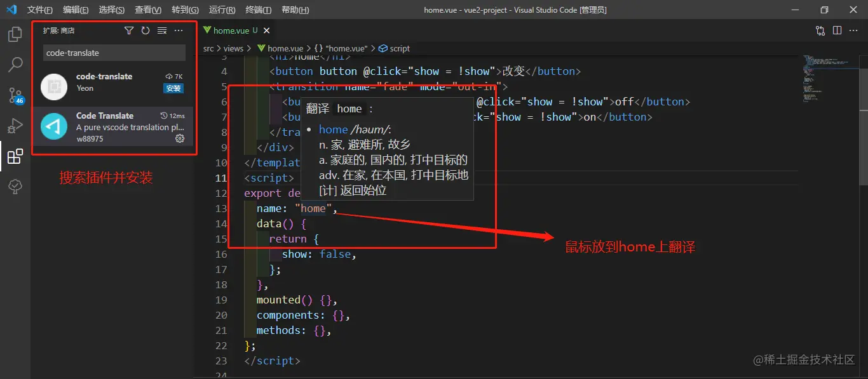Image resolution: width=868 pixels, height=379 pixels.
Task: Open the 帮助(H) menu
Action: tap(295, 10)
